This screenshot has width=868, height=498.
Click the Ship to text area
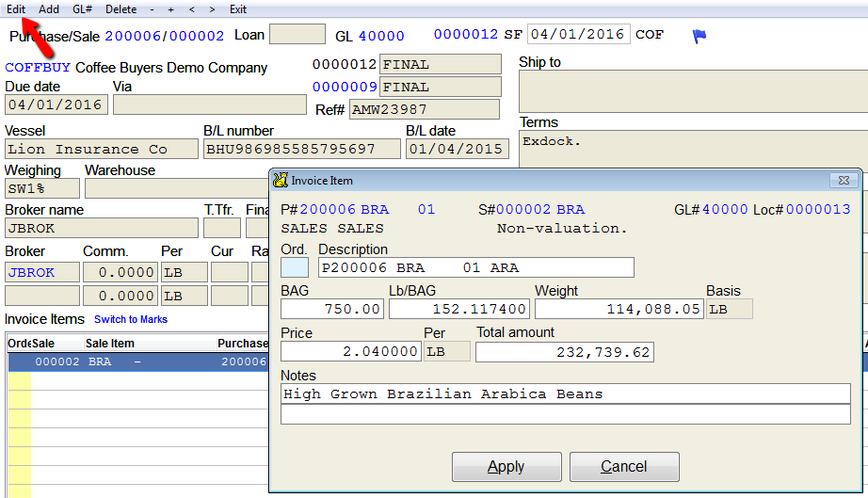[693, 91]
